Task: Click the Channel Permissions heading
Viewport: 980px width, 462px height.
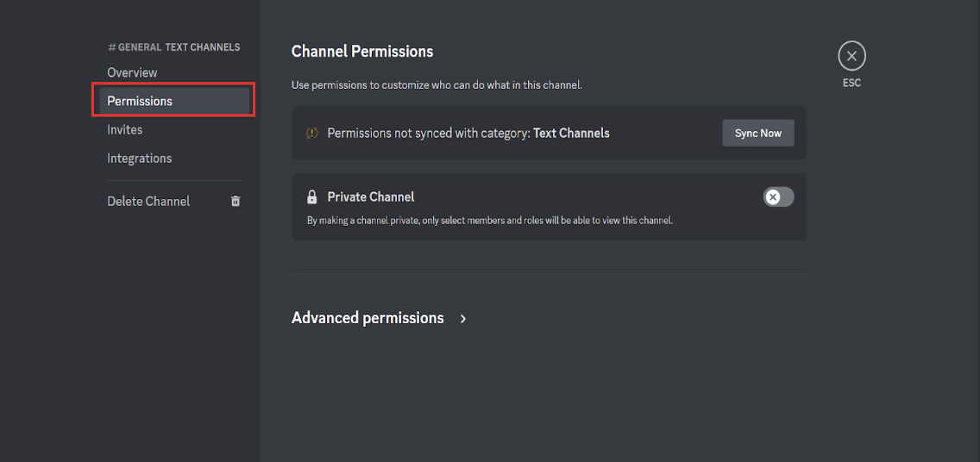Action: pos(362,52)
